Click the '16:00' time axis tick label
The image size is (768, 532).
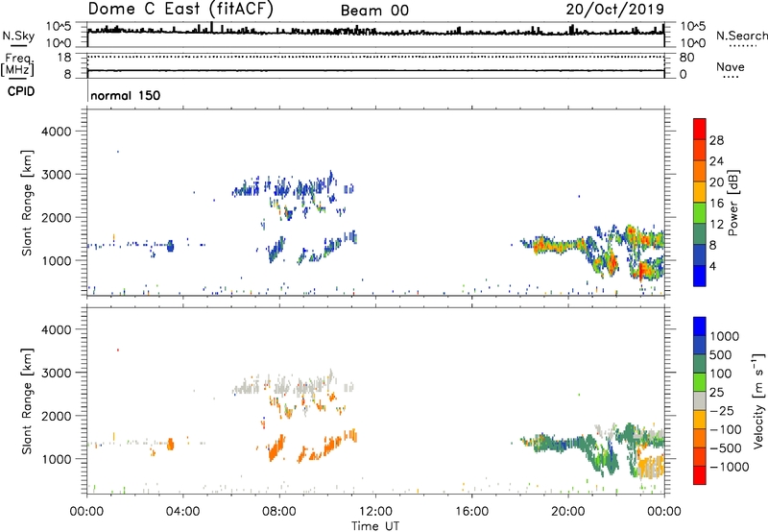click(471, 512)
